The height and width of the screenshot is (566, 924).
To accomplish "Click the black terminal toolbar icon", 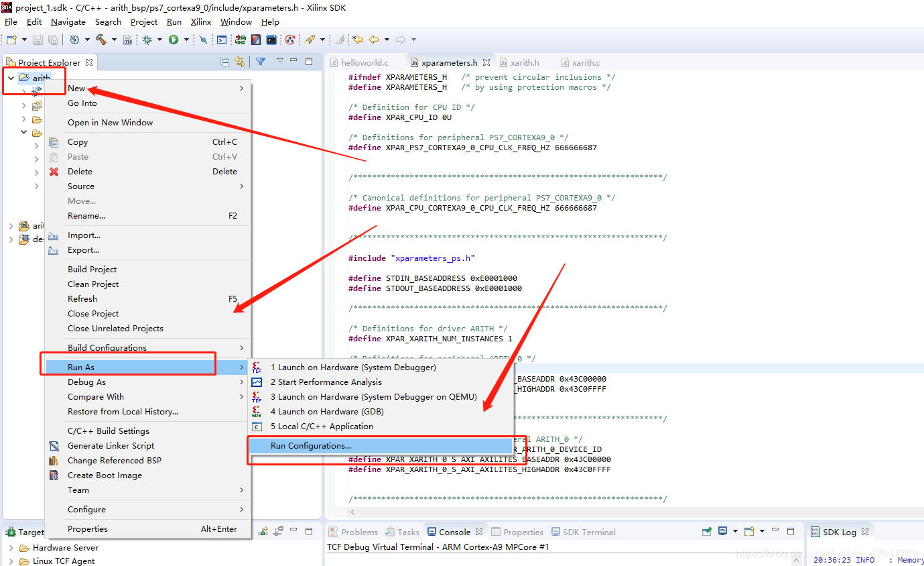I will click(x=271, y=40).
